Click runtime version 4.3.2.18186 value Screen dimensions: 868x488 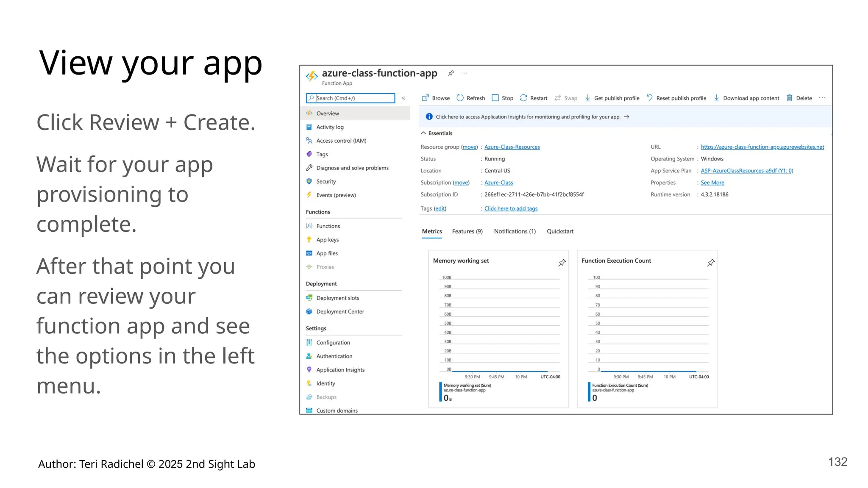tap(715, 194)
